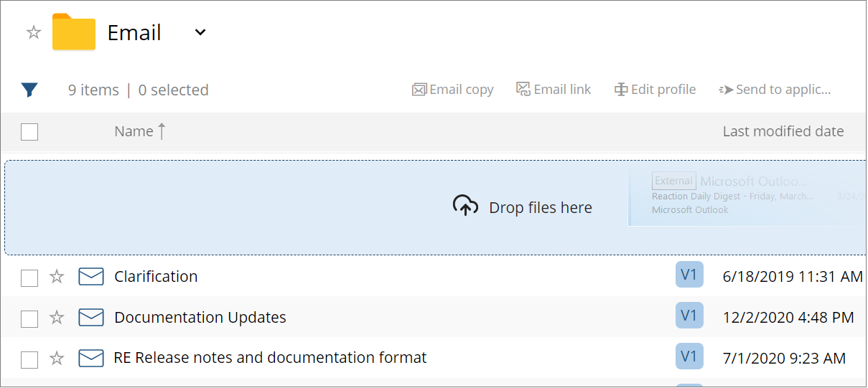The image size is (868, 388).
Task: Click the upload cloud icon
Action: tap(465, 206)
